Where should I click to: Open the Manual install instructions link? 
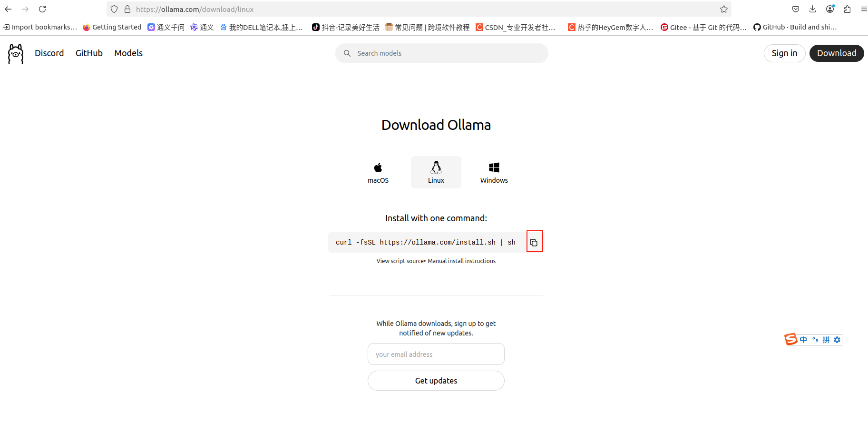(x=462, y=261)
